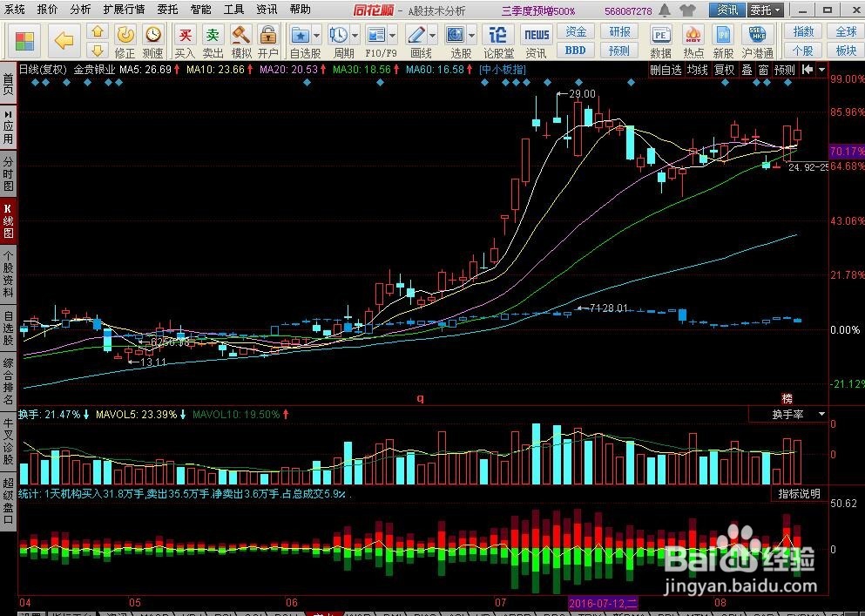865x616 pixels.
Task: Toggle the 叠 overlay option
Action: pos(747,70)
